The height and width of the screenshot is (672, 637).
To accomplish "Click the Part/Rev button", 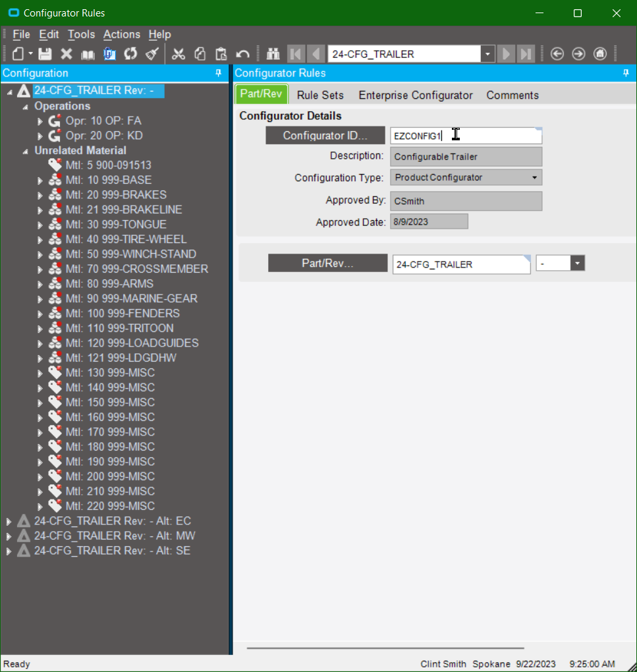I will 327,263.
